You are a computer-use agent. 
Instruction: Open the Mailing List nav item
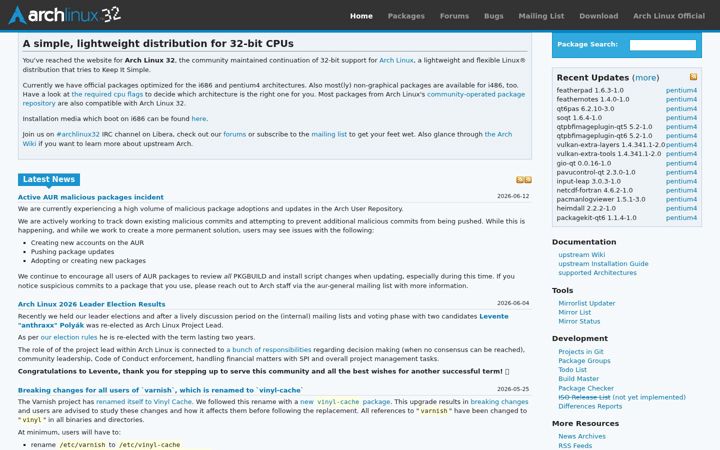click(x=541, y=16)
